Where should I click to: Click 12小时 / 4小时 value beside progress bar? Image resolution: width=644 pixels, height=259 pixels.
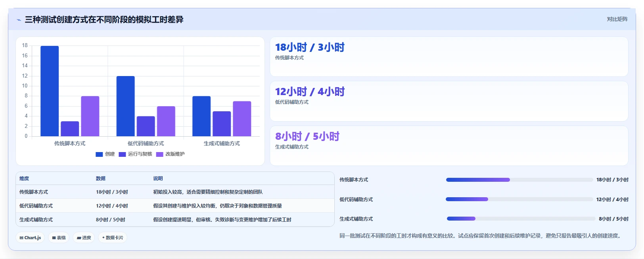click(x=612, y=200)
